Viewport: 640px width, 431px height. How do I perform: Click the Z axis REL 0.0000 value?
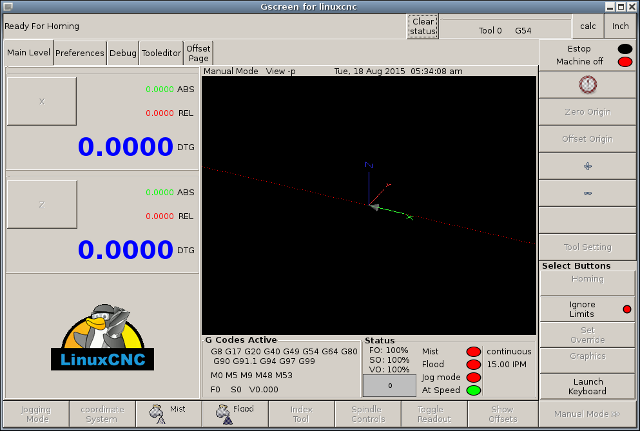click(x=160, y=216)
